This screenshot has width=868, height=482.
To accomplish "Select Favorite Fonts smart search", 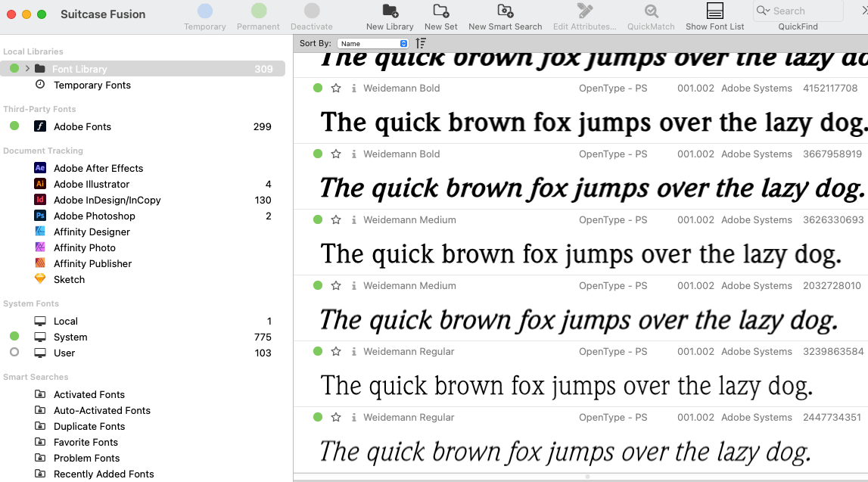I will click(x=86, y=442).
